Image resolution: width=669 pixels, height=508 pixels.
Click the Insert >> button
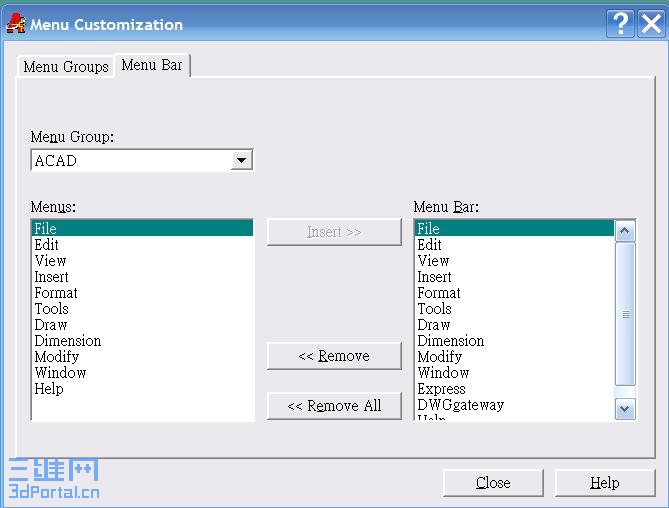[334, 232]
